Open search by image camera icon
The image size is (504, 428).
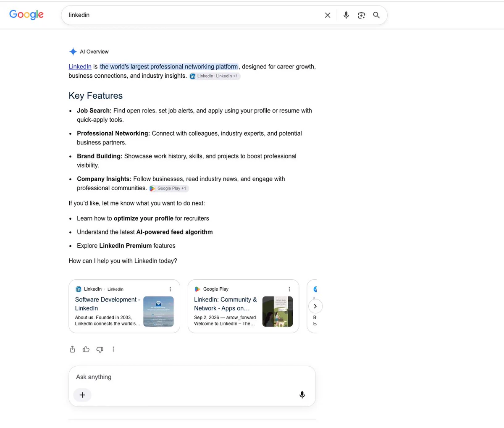(361, 15)
